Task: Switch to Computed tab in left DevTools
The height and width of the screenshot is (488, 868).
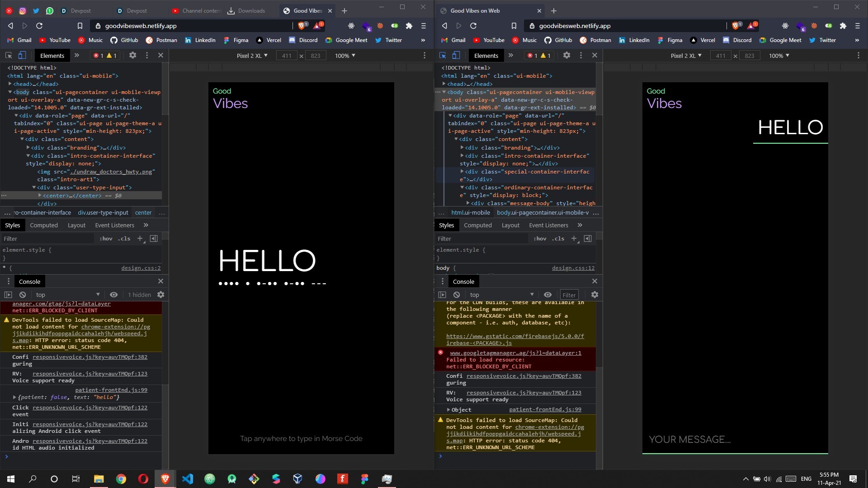Action: 44,225
